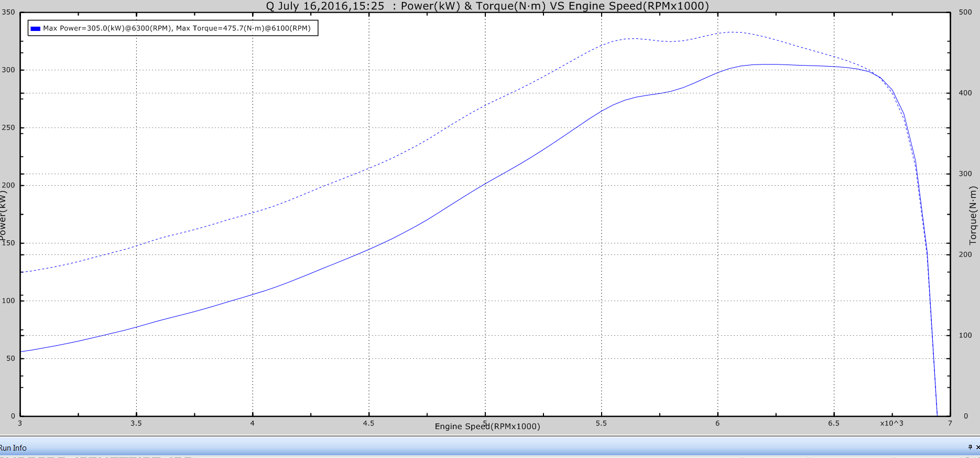Click the x10^3 exponent label on x-axis
Viewport: 980px width, 458px height.
891,423
